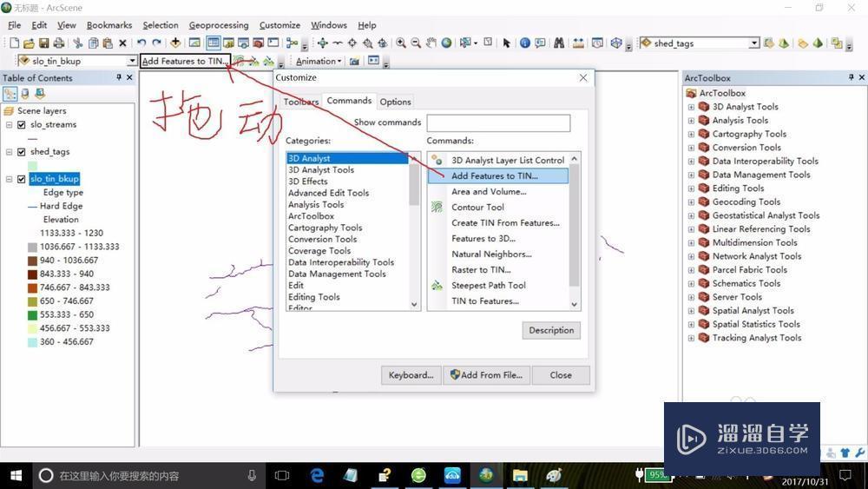The image size is (868, 489).
Task: Open the Windows Start button
Action: 16,475
